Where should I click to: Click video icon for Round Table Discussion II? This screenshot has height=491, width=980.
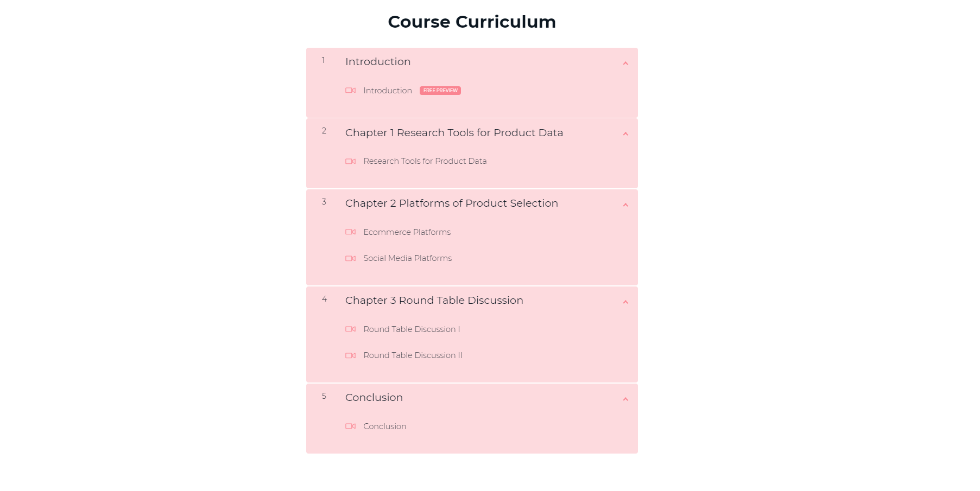point(351,355)
